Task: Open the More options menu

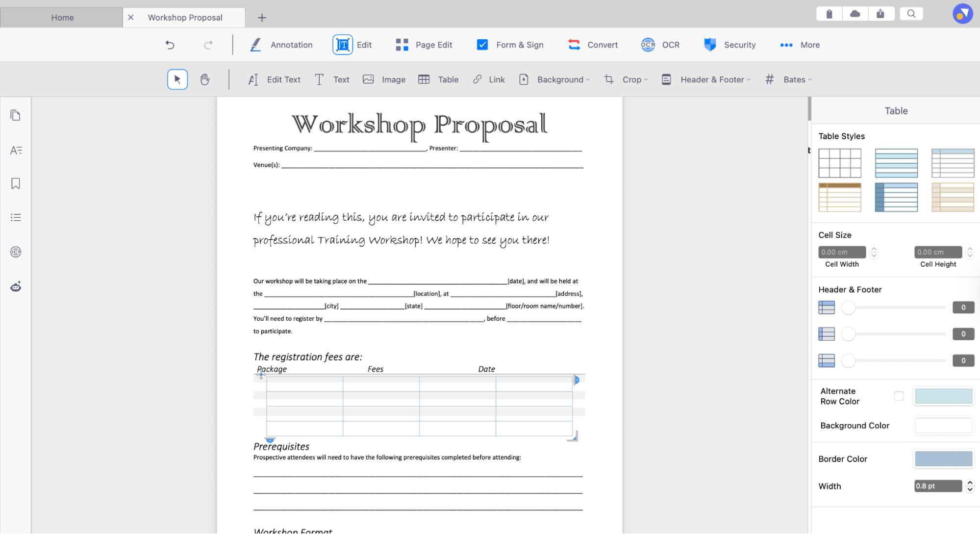Action: click(x=800, y=45)
